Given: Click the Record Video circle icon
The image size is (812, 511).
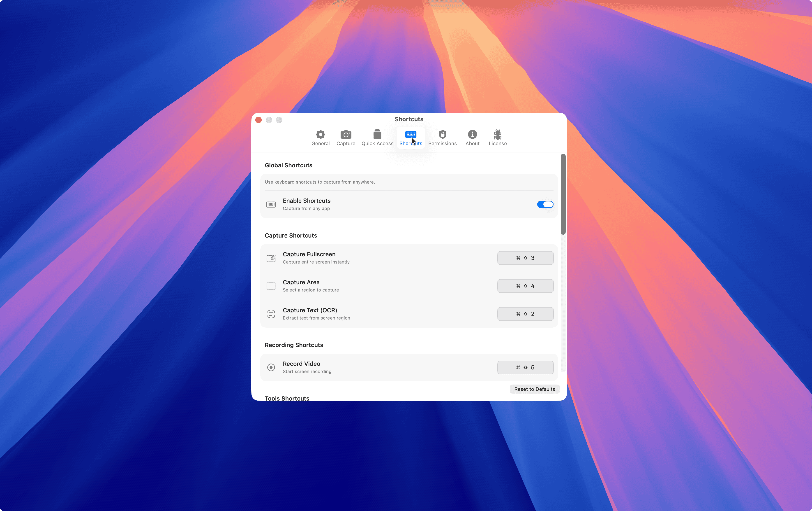Looking at the screenshot, I should 271,367.
